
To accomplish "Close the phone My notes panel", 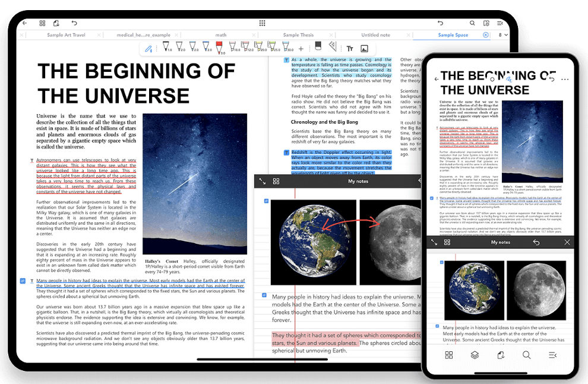I will (567, 243).
